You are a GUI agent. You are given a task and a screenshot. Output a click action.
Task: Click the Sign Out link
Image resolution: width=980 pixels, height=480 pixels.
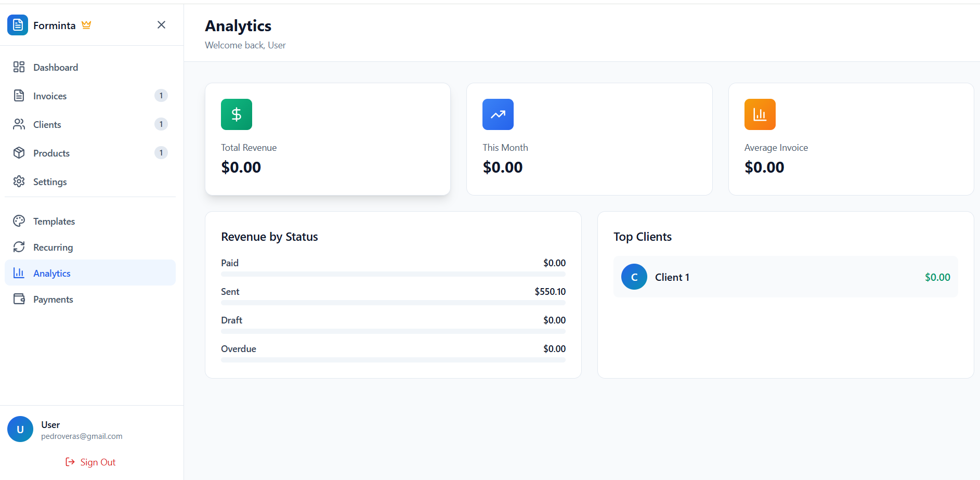[x=90, y=462]
